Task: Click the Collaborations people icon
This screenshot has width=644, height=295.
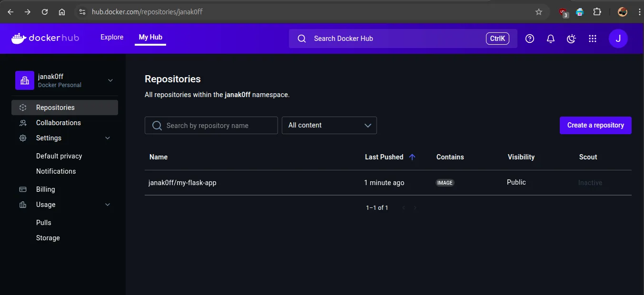Action: 23,122
